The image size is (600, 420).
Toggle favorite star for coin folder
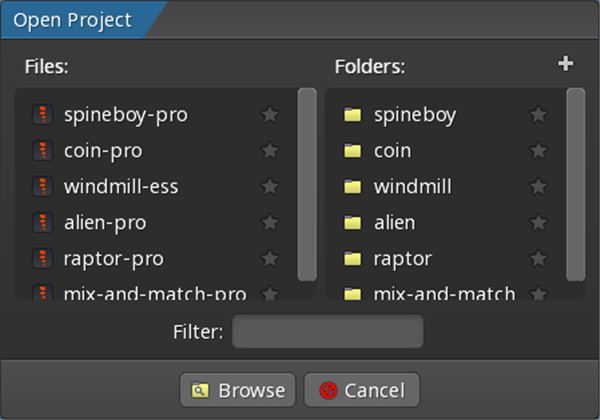tap(538, 151)
